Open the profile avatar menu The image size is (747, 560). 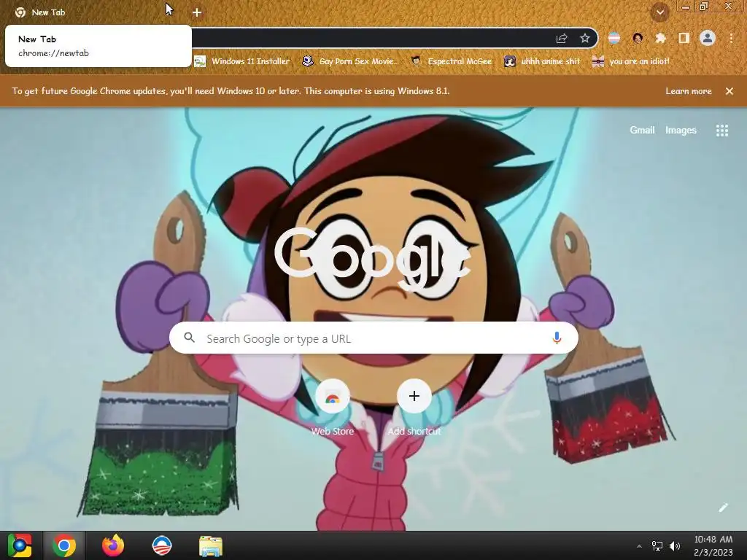(x=708, y=38)
